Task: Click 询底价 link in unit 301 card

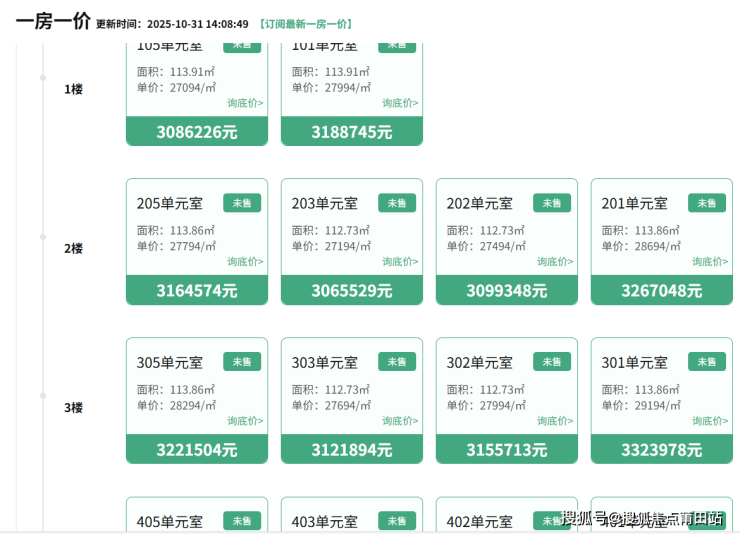Action: [710, 421]
